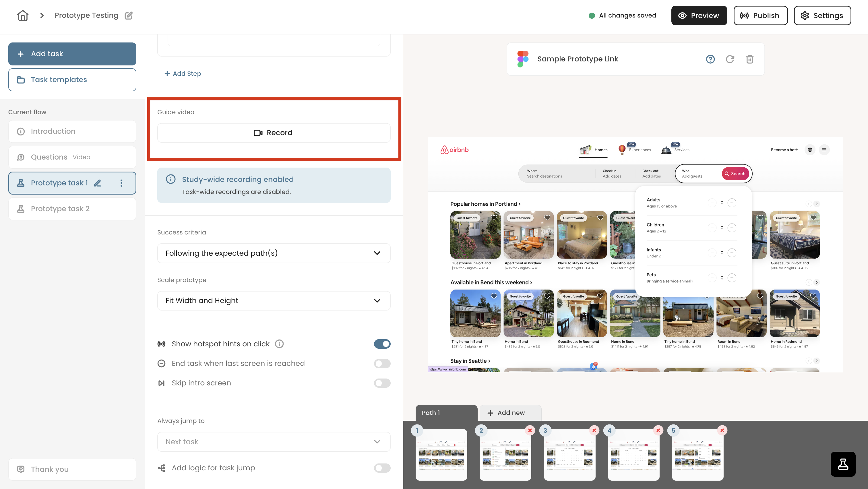Image resolution: width=868 pixels, height=489 pixels.
Task: Click the flask floating button
Action: click(x=843, y=464)
